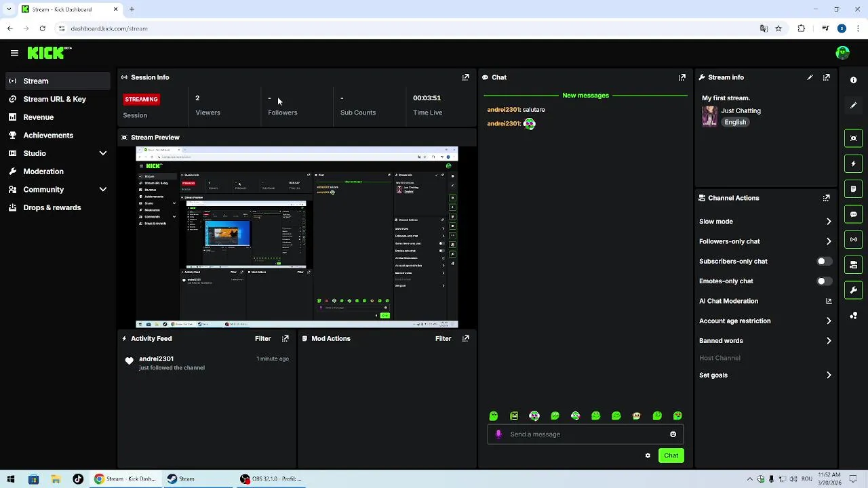Open Drops & rewards page
This screenshot has width=868, height=488.
[x=57, y=207]
